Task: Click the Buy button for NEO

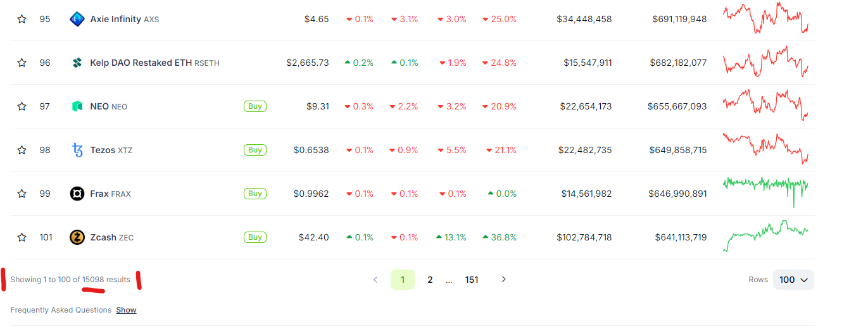Action: coord(255,106)
